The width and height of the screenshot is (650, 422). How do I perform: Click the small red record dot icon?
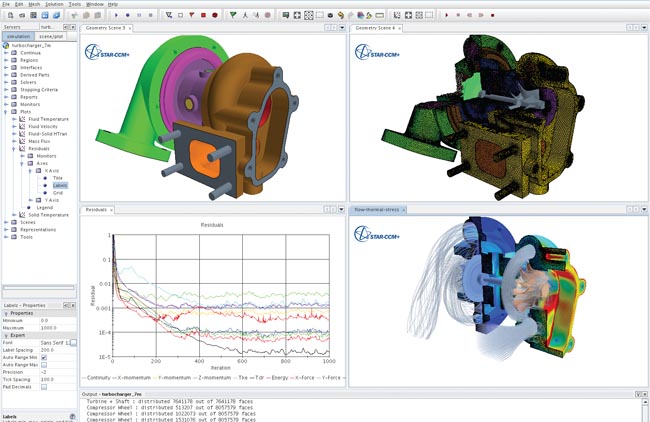tap(492, 15)
